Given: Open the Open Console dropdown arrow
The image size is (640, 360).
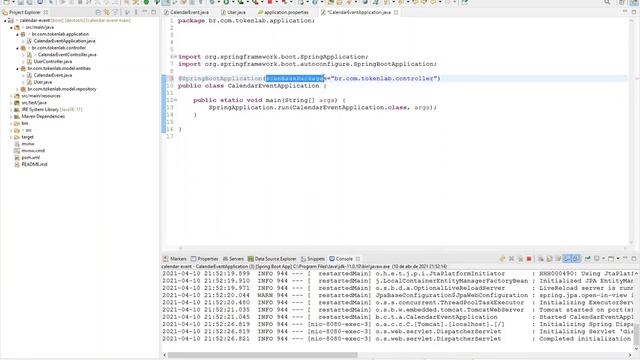Looking at the screenshot, I should 618,259.
